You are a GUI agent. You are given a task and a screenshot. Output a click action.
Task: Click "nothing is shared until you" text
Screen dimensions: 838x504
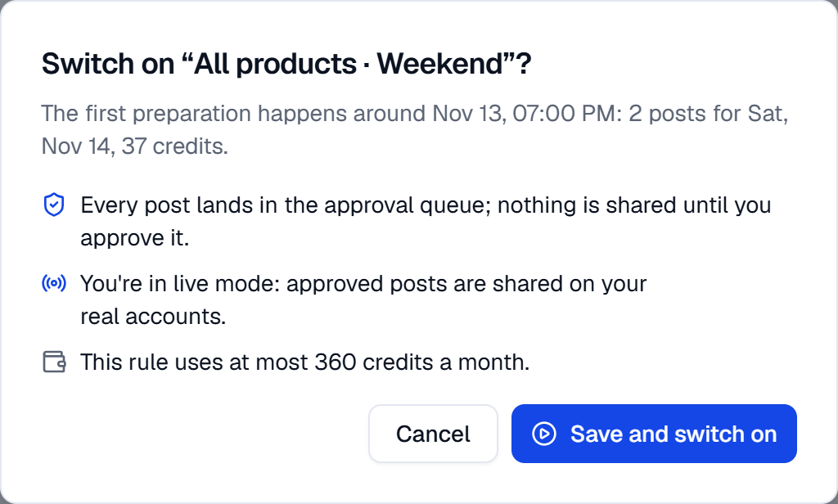(x=634, y=205)
